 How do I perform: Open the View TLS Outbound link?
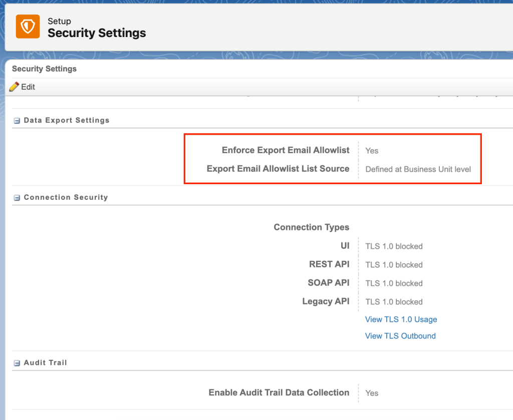point(400,335)
